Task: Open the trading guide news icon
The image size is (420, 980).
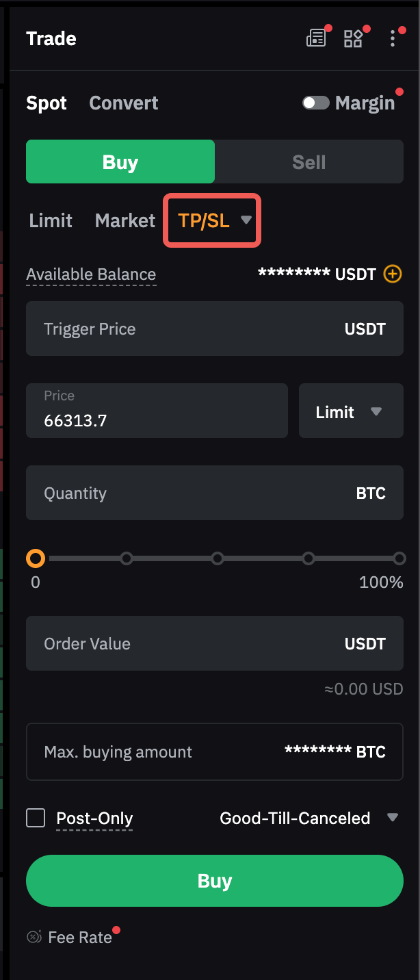Action: pyautogui.click(x=315, y=38)
